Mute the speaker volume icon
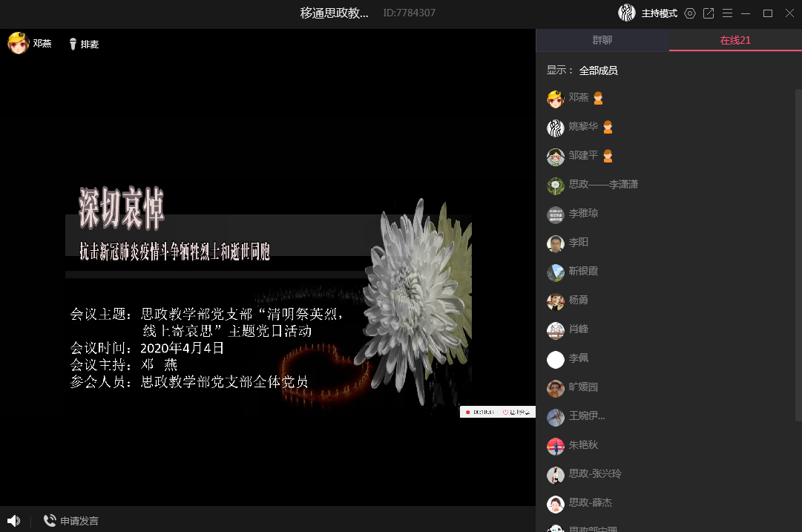Image resolution: width=802 pixels, height=532 pixels. coord(13,521)
